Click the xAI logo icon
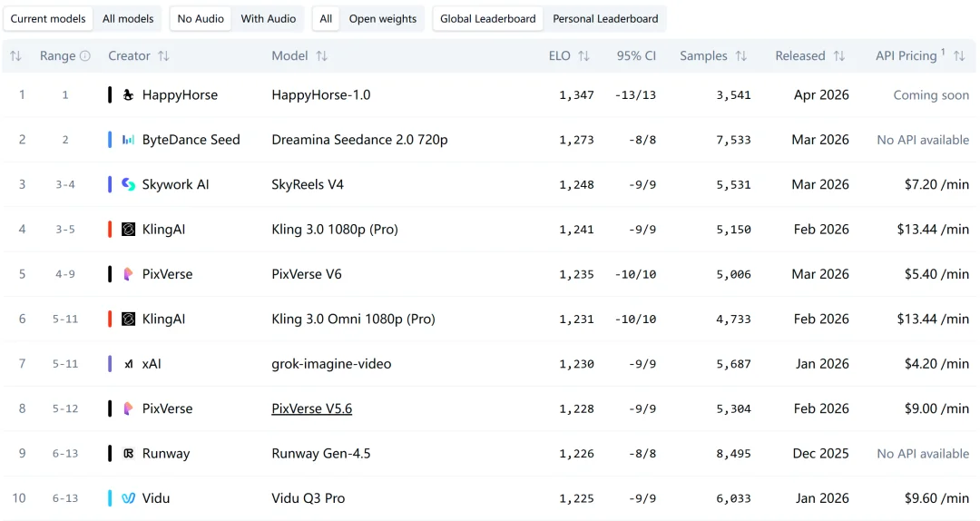 (128, 364)
